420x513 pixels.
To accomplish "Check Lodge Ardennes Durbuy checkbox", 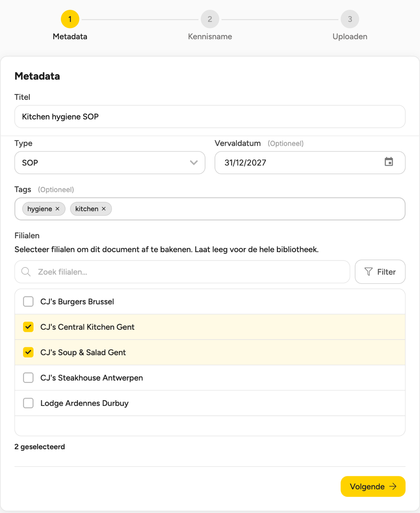I will coord(28,403).
